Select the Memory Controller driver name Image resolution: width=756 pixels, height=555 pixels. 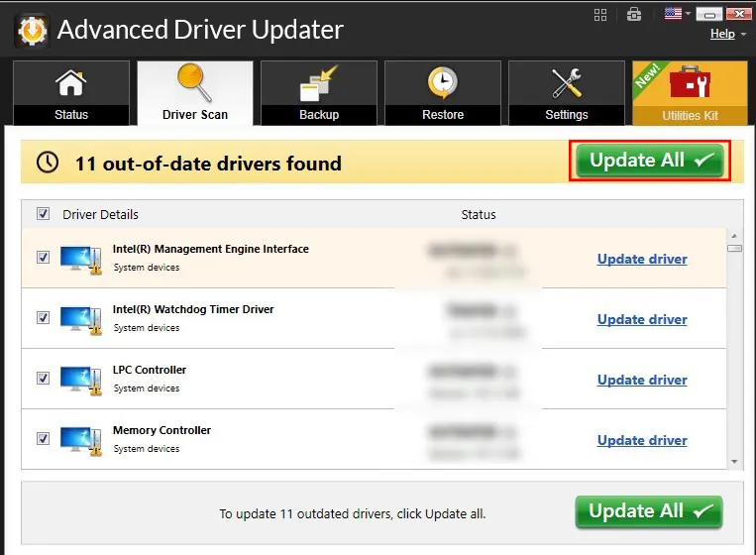(162, 430)
